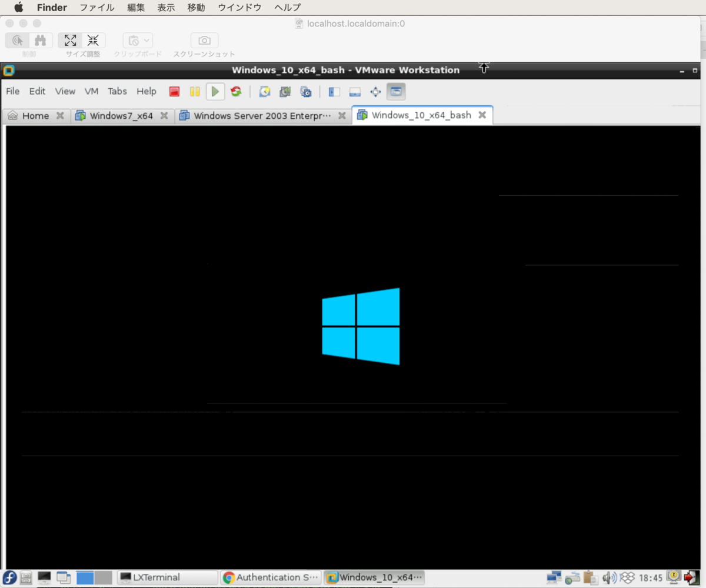
Task: Toggle the library sidebar icon
Action: tap(335, 92)
